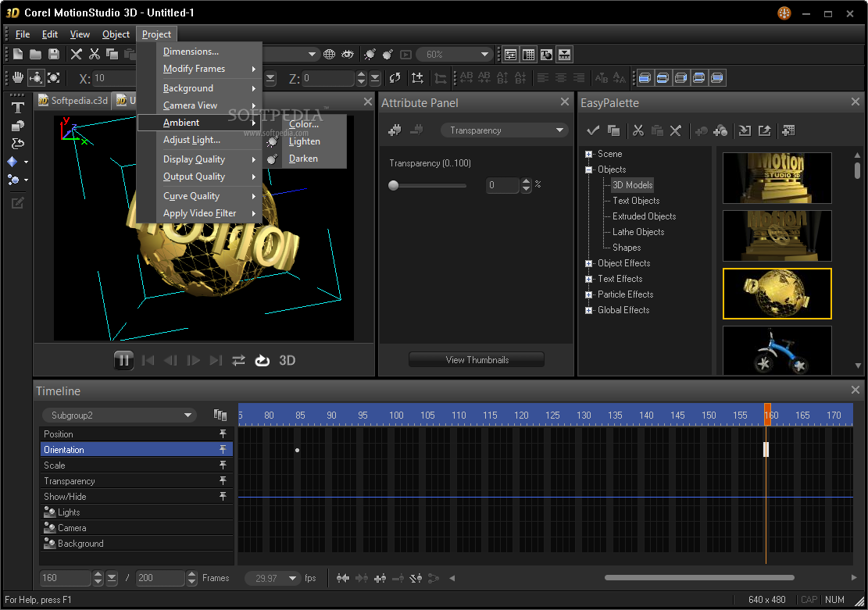868x610 pixels.
Task: Click the Save floppy disk icon
Action: (54, 54)
